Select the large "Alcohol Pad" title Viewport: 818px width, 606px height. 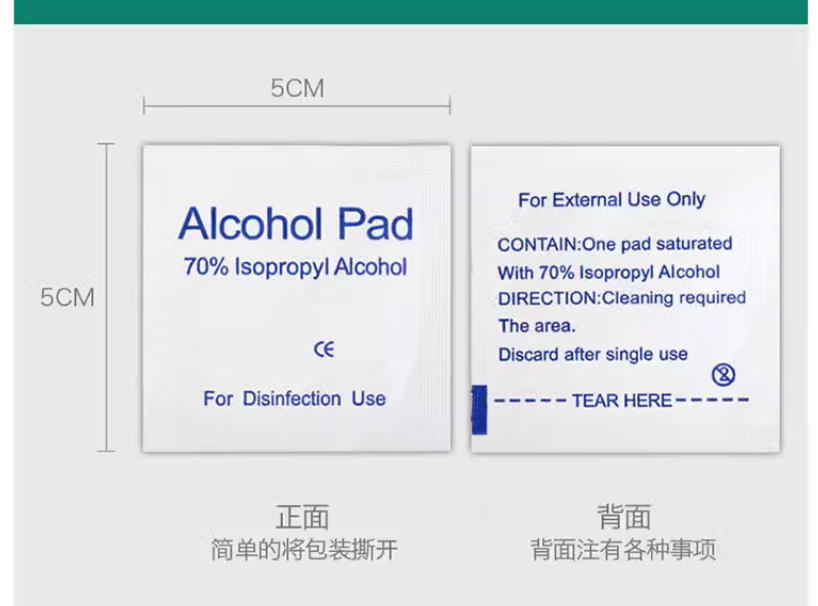(x=295, y=224)
